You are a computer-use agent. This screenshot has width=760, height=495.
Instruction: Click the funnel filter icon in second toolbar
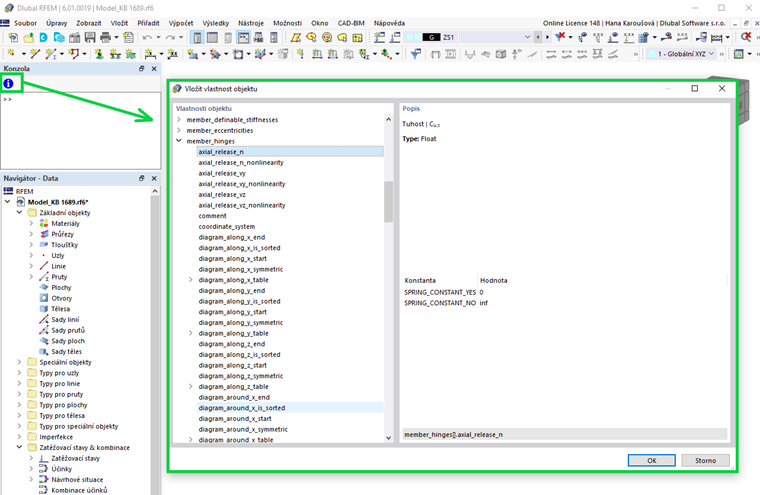415,53
